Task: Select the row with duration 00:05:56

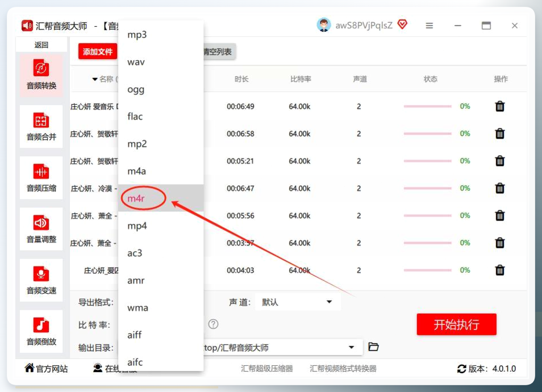Action: click(x=298, y=215)
